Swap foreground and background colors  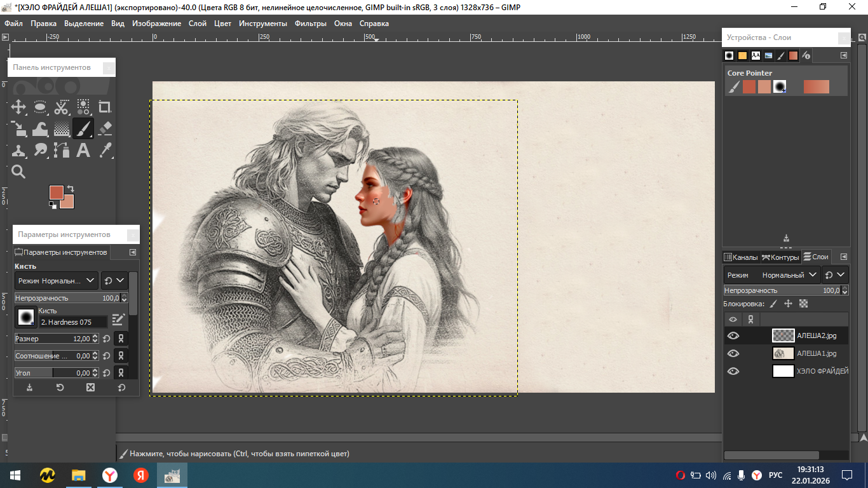[70, 189]
